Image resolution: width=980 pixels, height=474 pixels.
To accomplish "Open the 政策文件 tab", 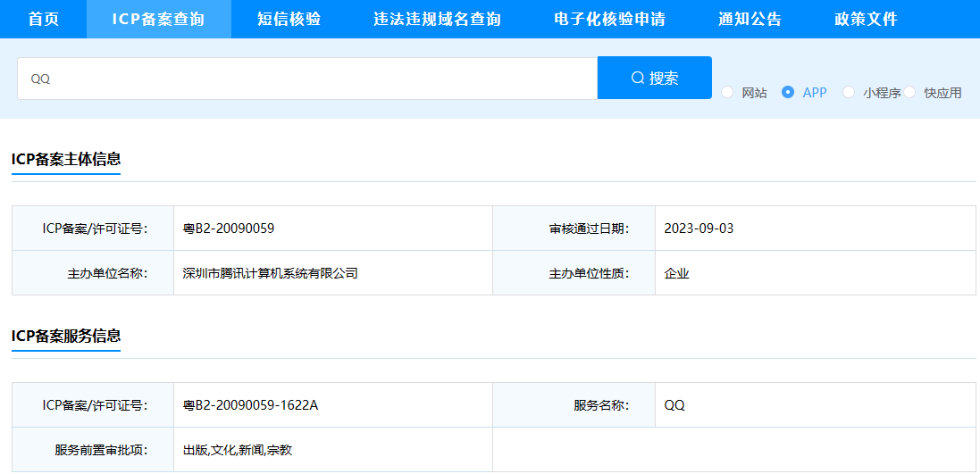I will pos(867,20).
